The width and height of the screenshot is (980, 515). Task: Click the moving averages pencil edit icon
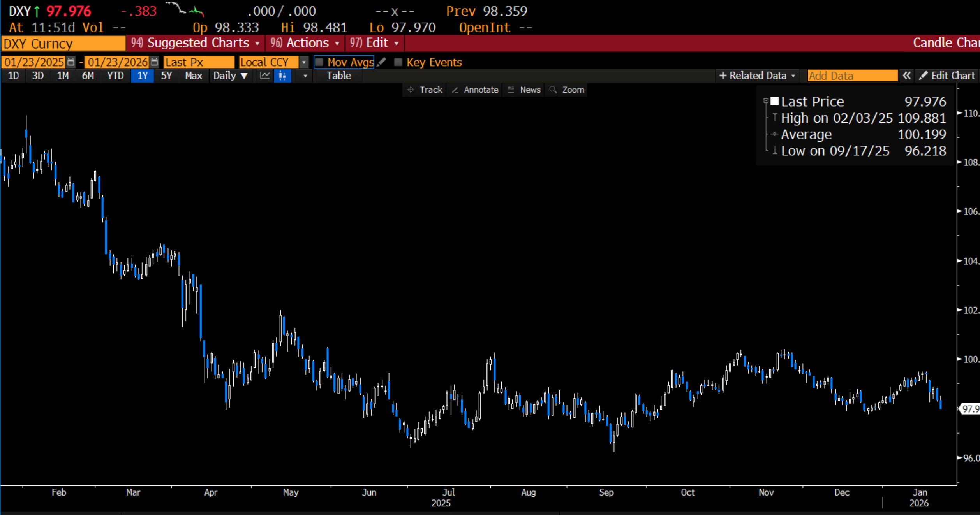tap(382, 62)
